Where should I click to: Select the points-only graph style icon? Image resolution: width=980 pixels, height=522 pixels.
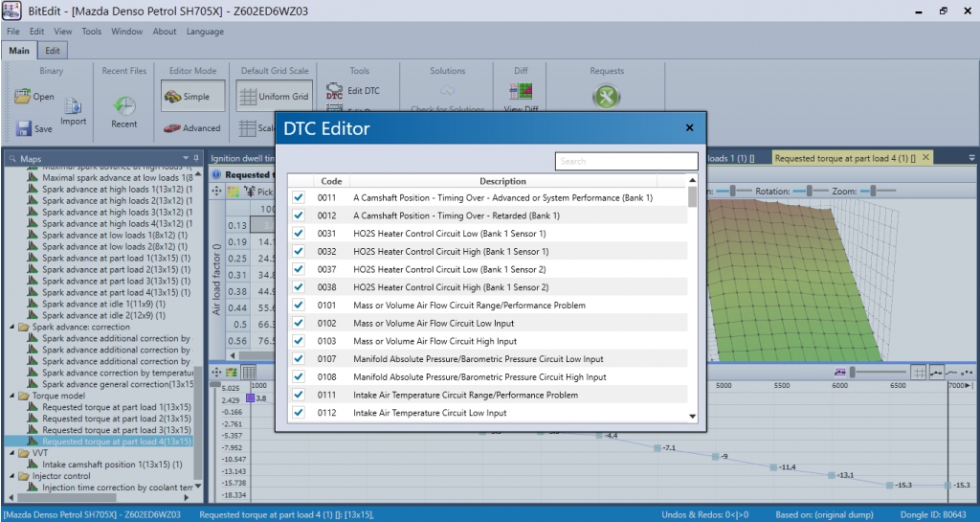[x=967, y=373]
